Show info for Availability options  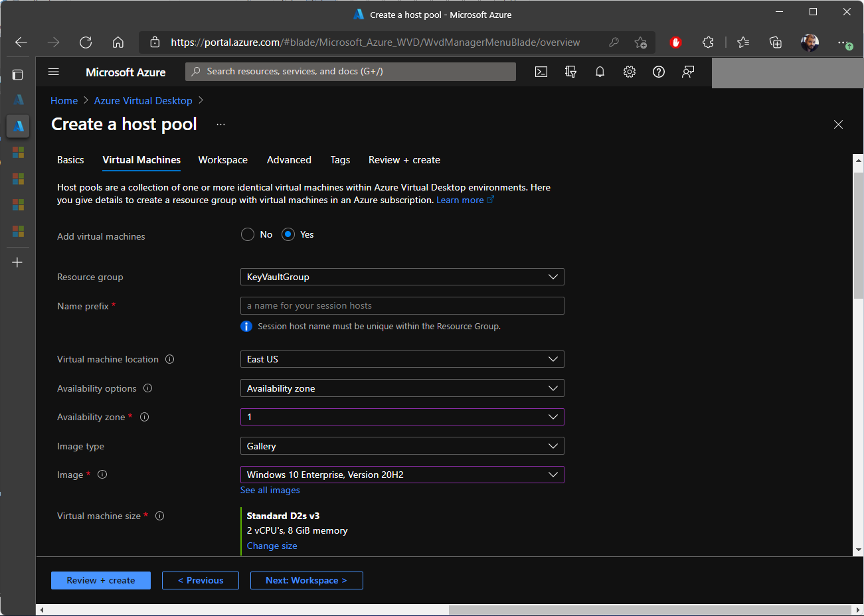148,388
